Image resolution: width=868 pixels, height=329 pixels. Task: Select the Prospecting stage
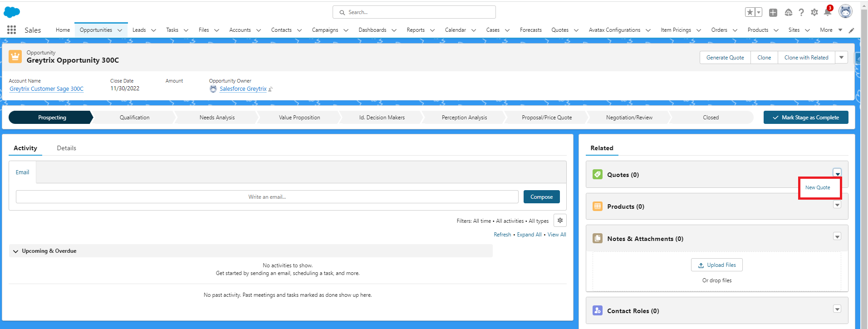coord(51,118)
